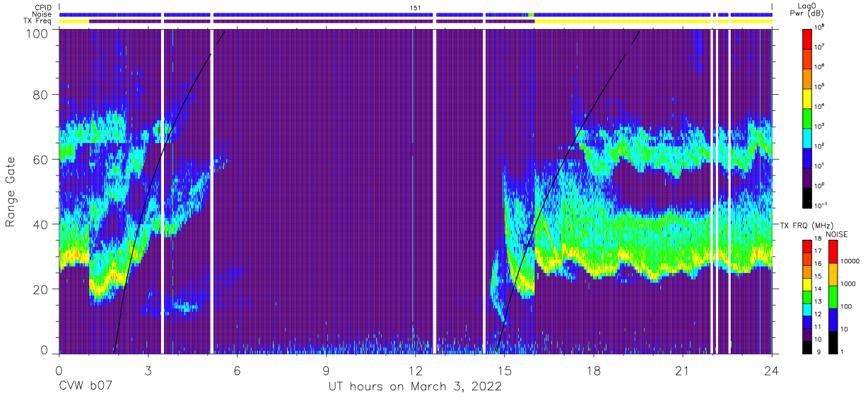Image resolution: width=868 pixels, height=401 pixels.
Task: Click the 'Range Gate' axis title
Action: point(11,192)
